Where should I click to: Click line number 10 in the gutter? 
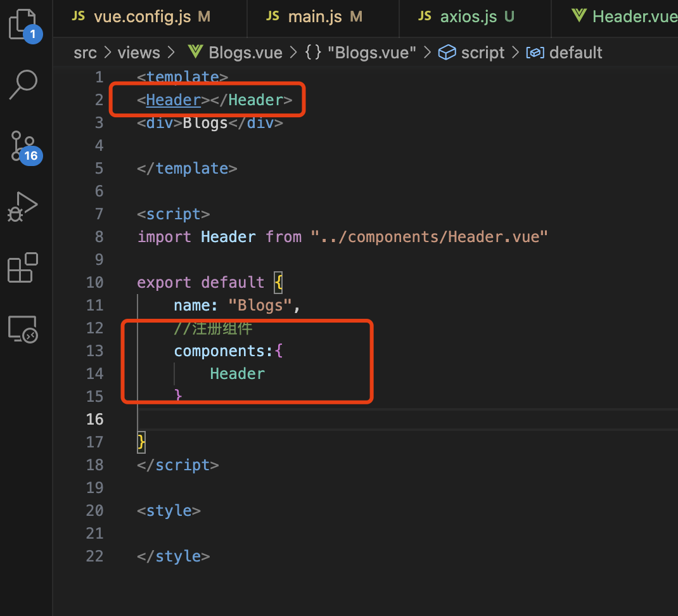[x=94, y=283]
